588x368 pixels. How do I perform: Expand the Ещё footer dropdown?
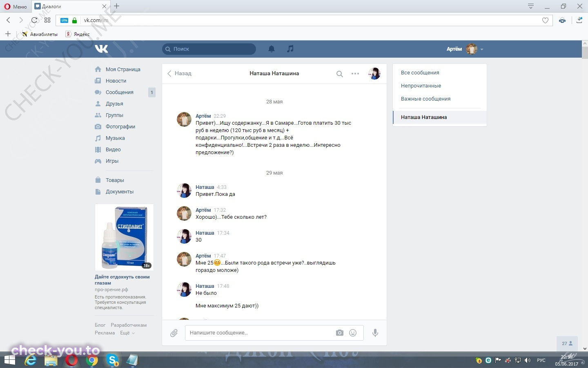[x=127, y=333]
